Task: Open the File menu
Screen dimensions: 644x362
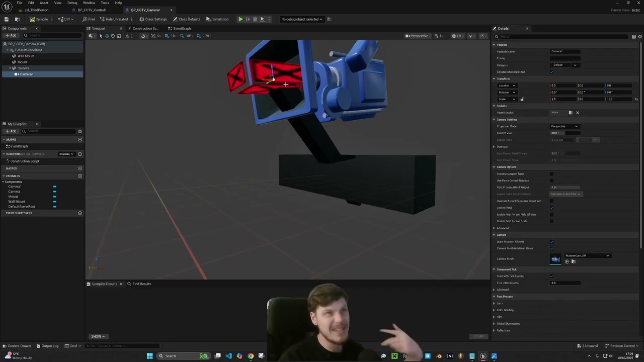Action: [19, 3]
